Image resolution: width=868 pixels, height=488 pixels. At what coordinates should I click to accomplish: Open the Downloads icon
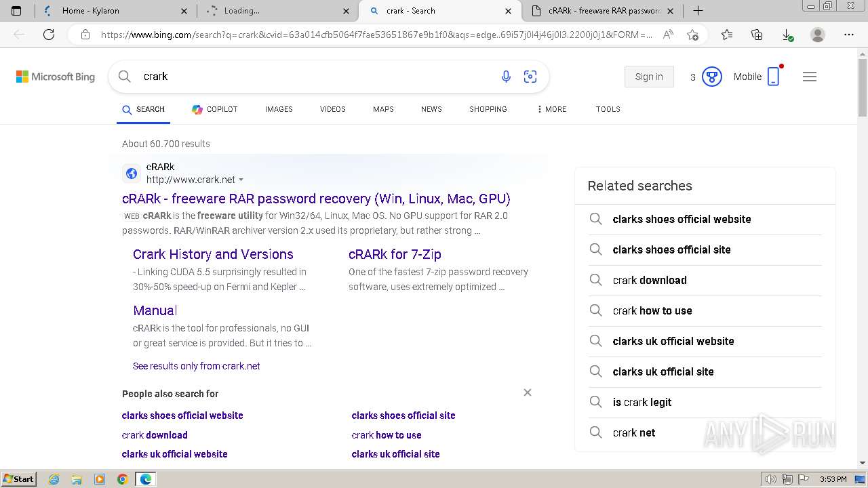click(787, 35)
